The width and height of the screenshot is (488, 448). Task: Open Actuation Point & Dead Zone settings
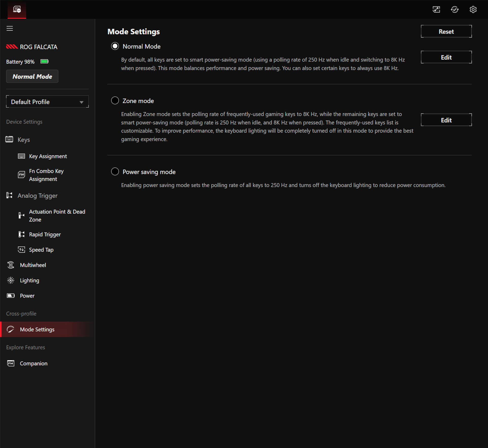click(x=57, y=215)
